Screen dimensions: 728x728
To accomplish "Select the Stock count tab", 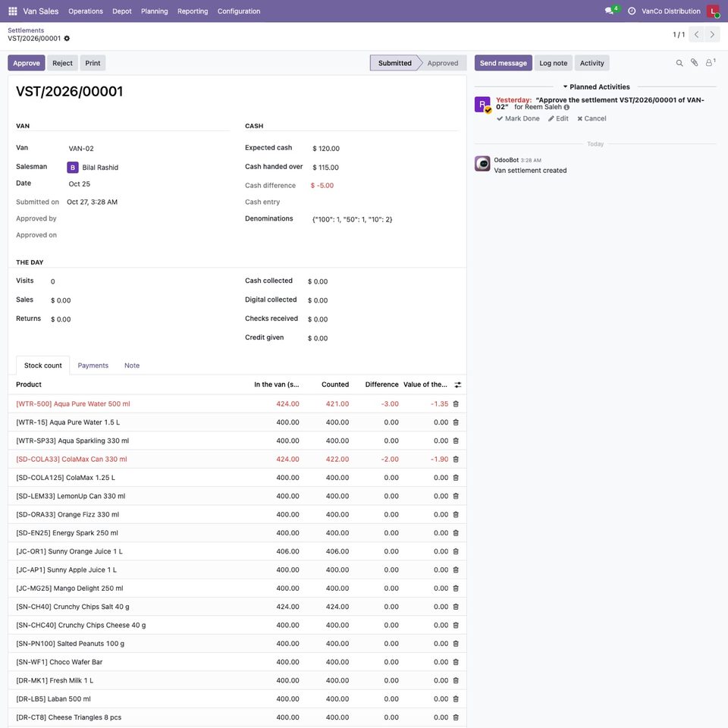I will pos(42,366).
